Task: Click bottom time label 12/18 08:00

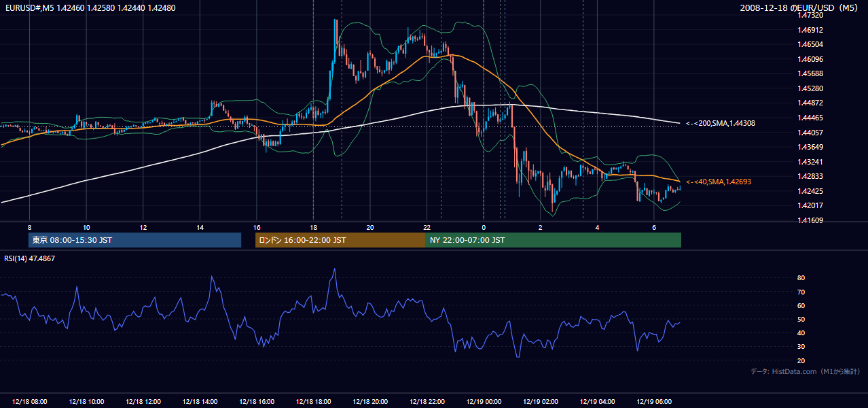Action: click(x=29, y=402)
